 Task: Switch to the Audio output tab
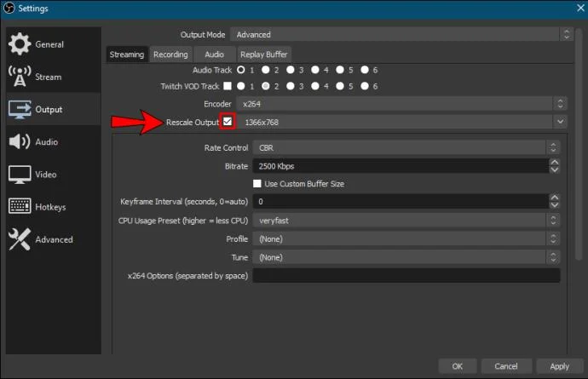[x=214, y=55]
